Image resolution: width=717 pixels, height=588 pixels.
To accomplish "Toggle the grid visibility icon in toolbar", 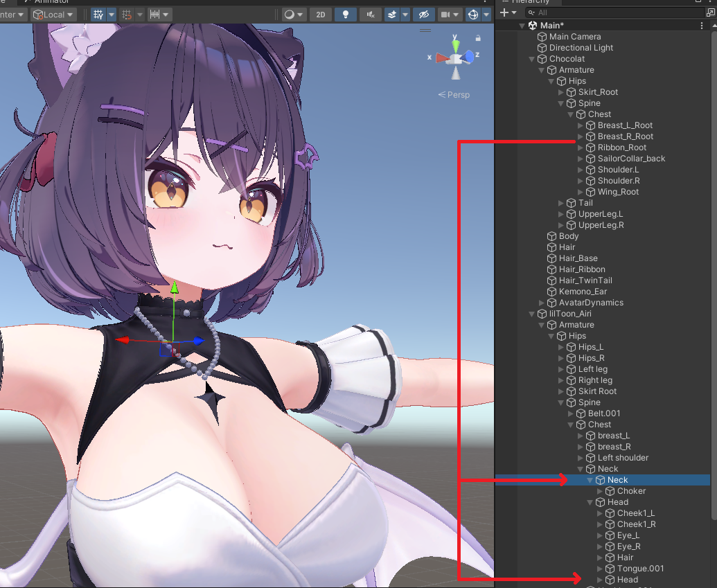I will point(99,14).
